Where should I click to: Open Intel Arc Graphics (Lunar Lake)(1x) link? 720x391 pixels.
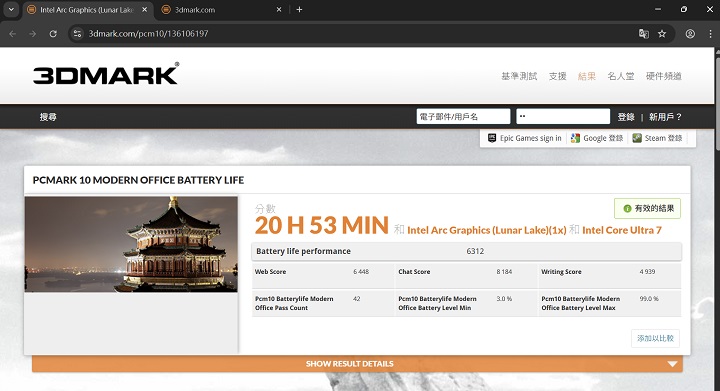487,230
